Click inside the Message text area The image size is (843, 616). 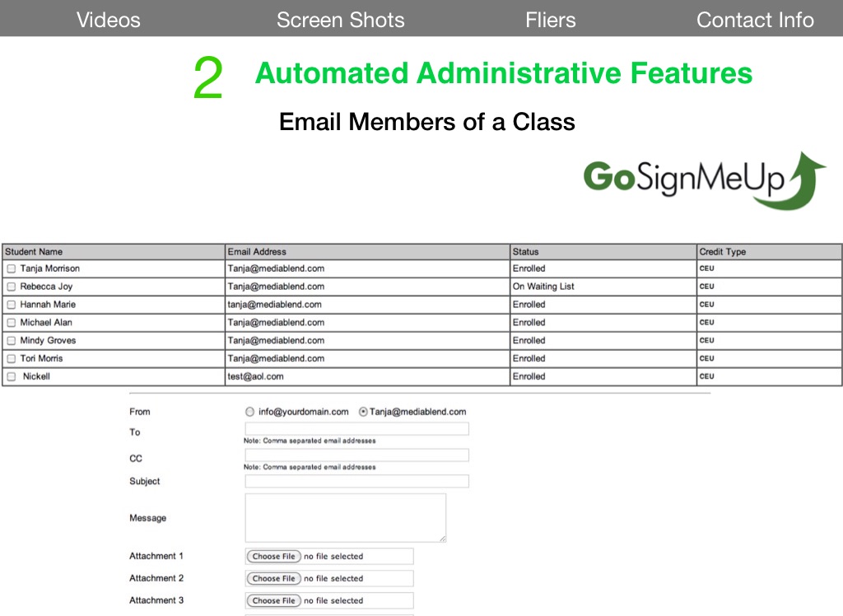[345, 517]
